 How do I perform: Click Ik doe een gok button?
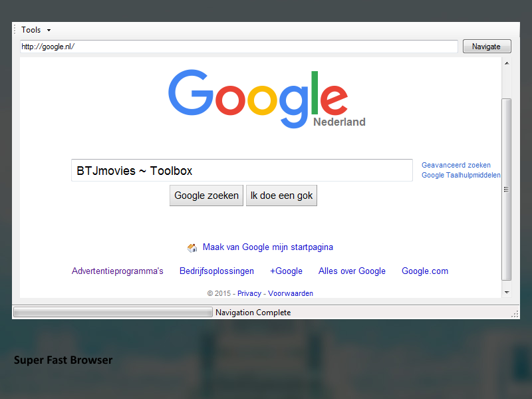tap(281, 196)
